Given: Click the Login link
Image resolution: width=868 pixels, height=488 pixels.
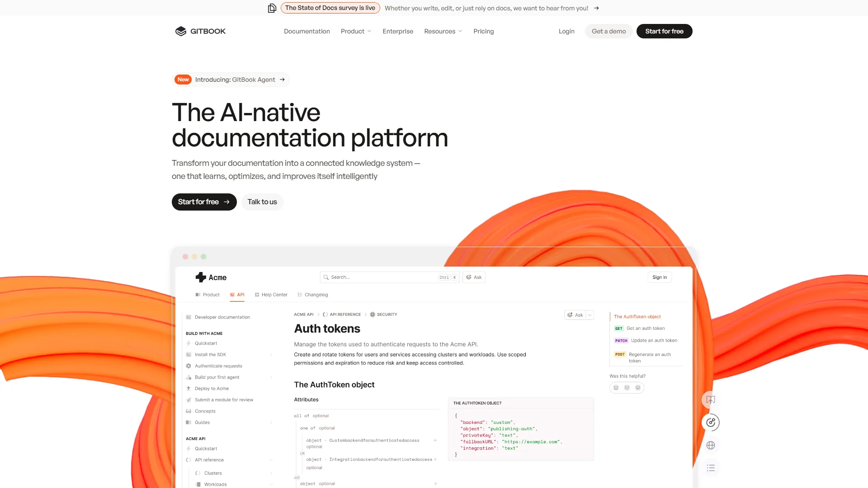Looking at the screenshot, I should 566,31.
